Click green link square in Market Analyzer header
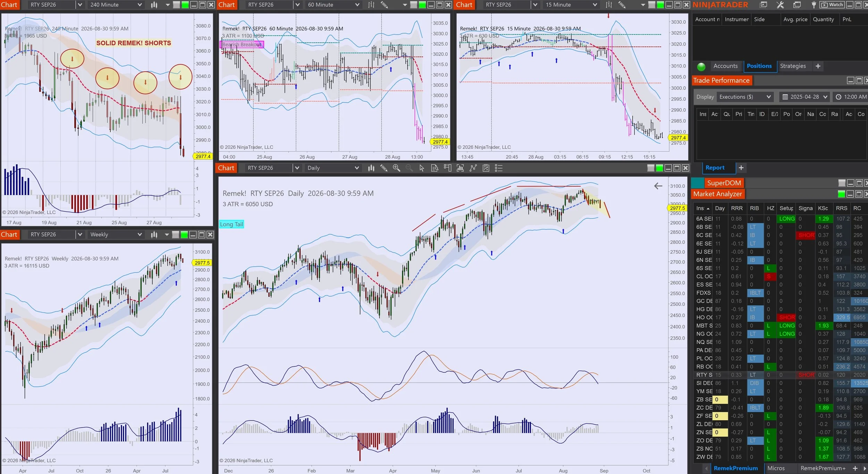 [x=841, y=194]
